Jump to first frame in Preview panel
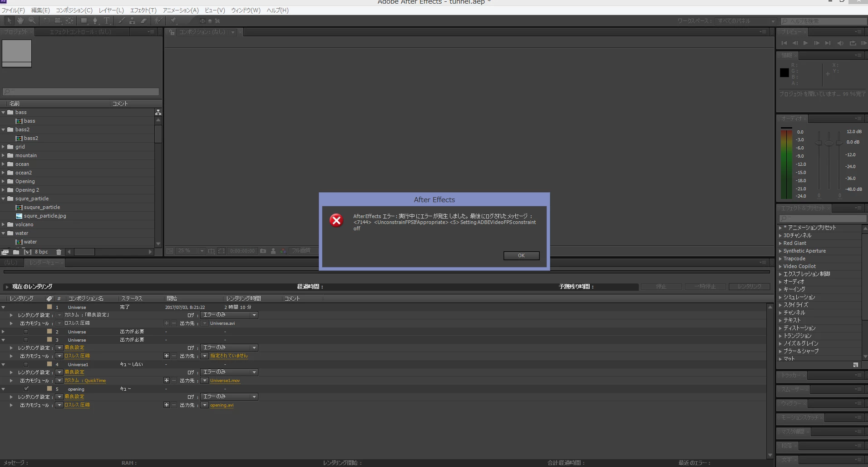This screenshot has width=868, height=467. [x=784, y=43]
